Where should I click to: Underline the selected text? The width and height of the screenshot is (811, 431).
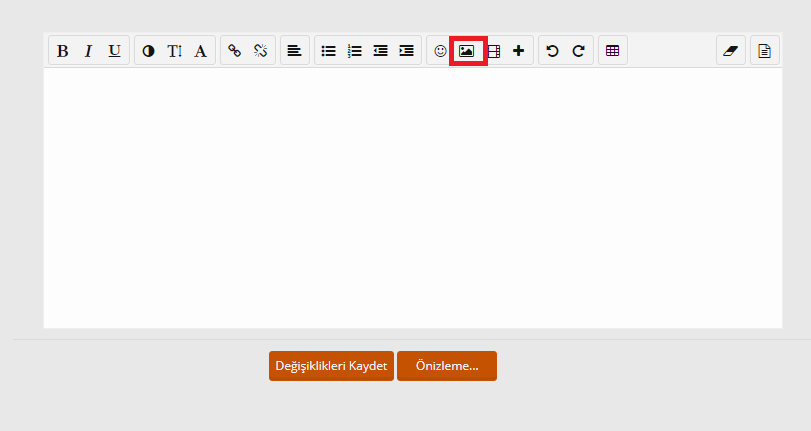click(x=114, y=51)
